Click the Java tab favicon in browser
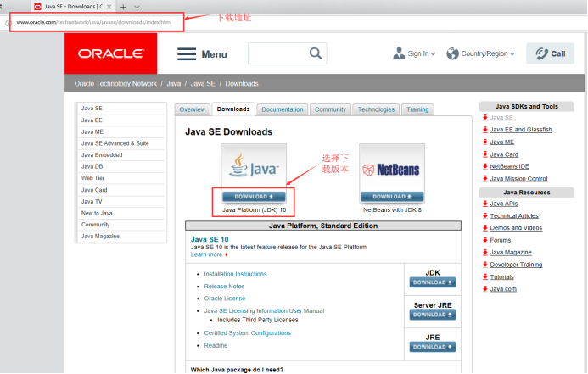 [37, 7]
